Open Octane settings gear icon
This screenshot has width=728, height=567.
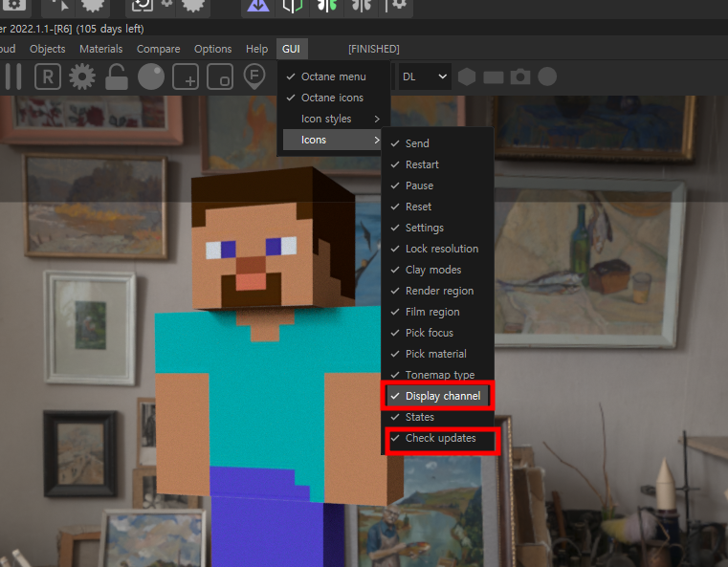point(82,76)
